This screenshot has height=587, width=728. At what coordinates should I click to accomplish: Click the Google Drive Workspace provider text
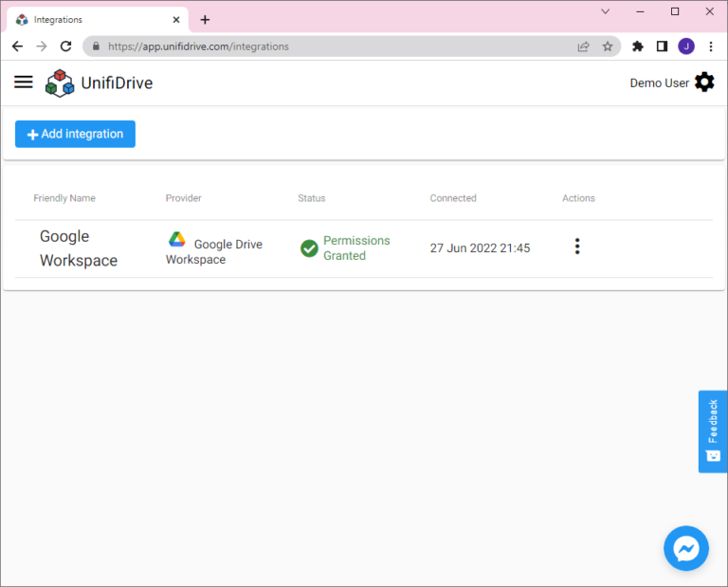pos(214,251)
